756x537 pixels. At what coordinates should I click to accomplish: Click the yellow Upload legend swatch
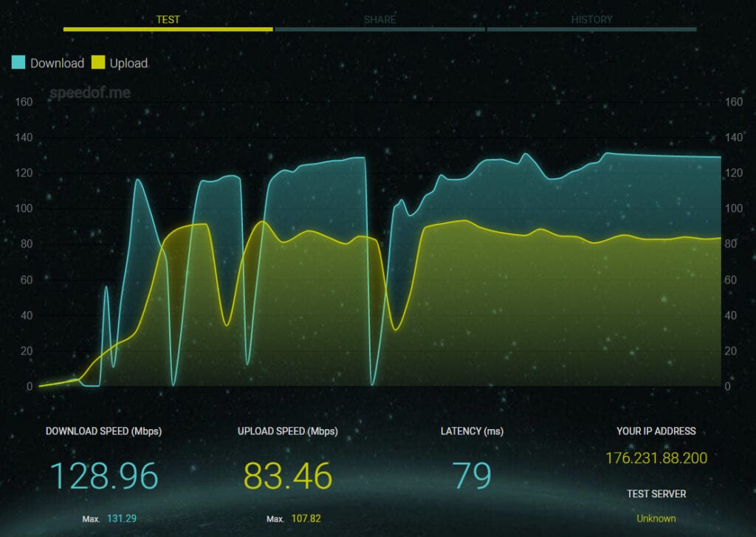click(98, 63)
